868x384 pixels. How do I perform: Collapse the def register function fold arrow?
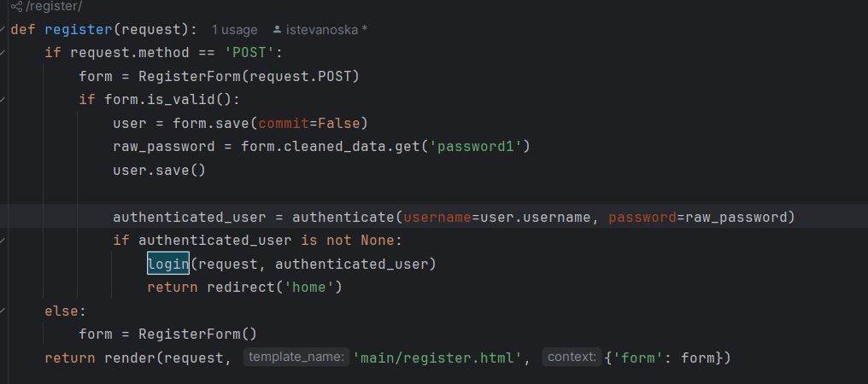[3, 30]
